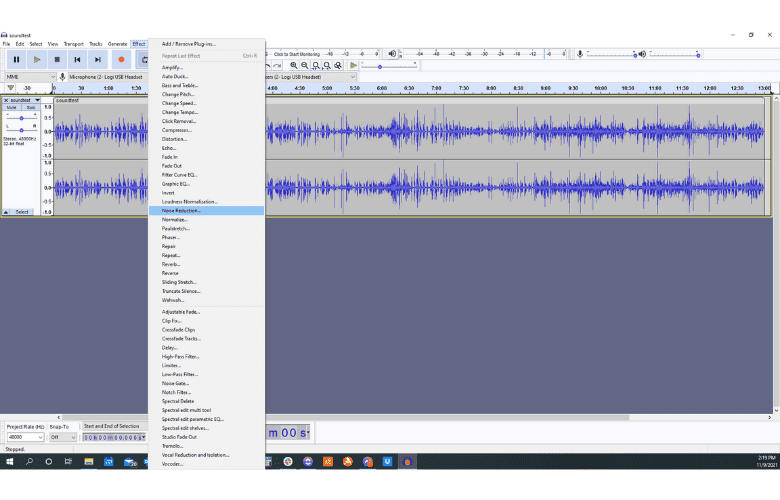Toggle Solo on the soundtest track
This screenshot has width=780, height=500.
coord(30,107)
